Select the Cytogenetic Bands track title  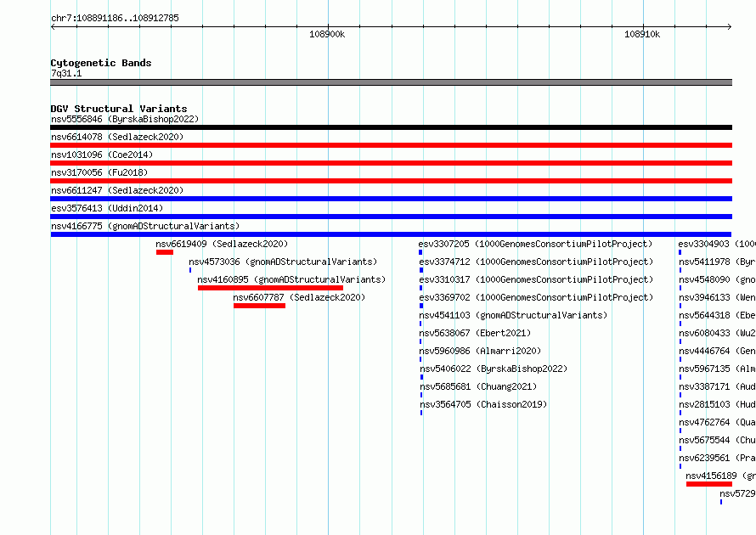pos(101,63)
